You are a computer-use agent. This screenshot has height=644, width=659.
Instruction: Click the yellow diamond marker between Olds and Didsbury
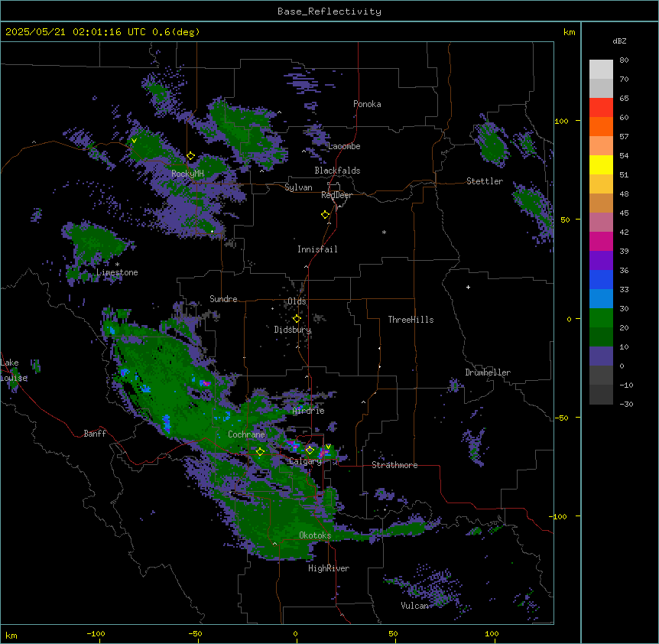point(297,319)
